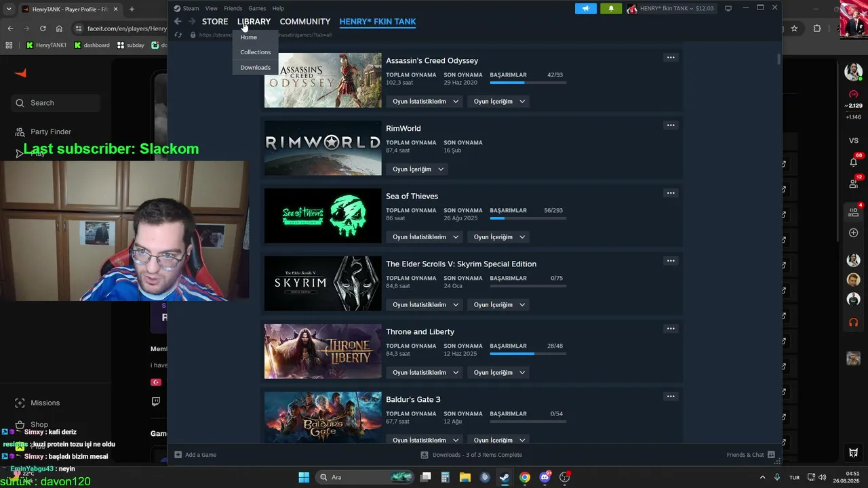Reload the Steam page
Image resolution: width=868 pixels, height=488 pixels.
[x=178, y=35]
